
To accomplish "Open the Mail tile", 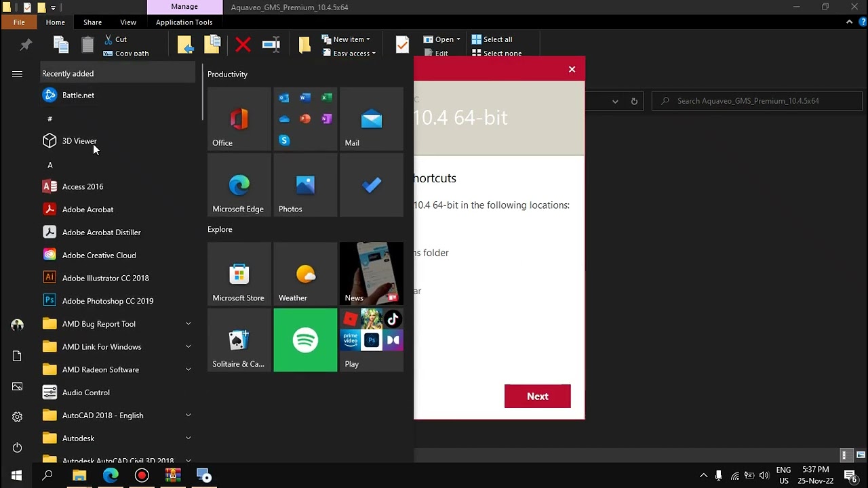I will pyautogui.click(x=372, y=119).
